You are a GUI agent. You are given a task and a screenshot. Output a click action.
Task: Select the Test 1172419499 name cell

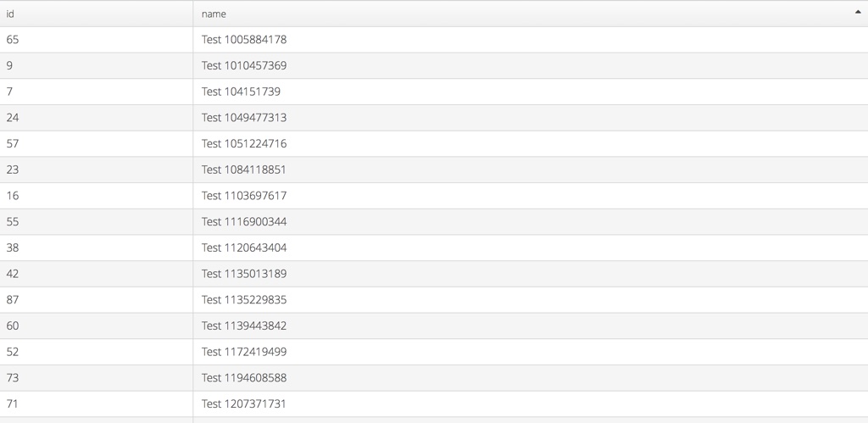244,352
